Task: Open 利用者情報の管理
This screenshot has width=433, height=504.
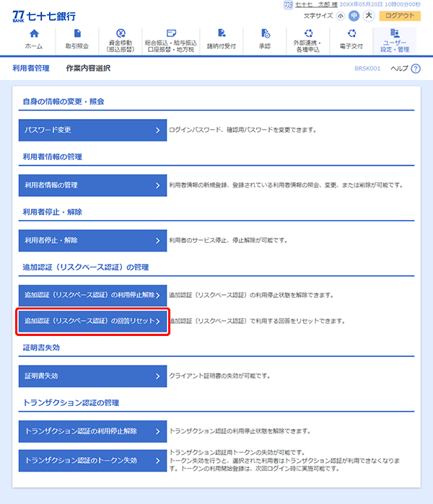Action: point(92,185)
